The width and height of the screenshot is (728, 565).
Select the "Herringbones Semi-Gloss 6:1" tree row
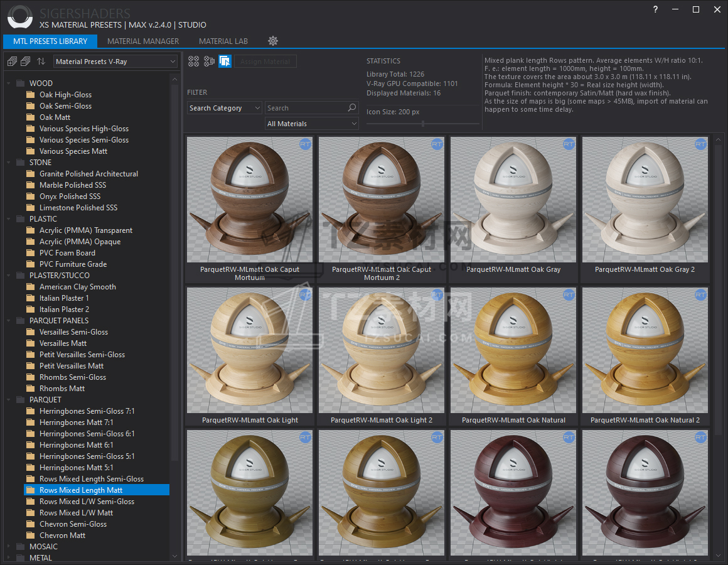click(97, 434)
